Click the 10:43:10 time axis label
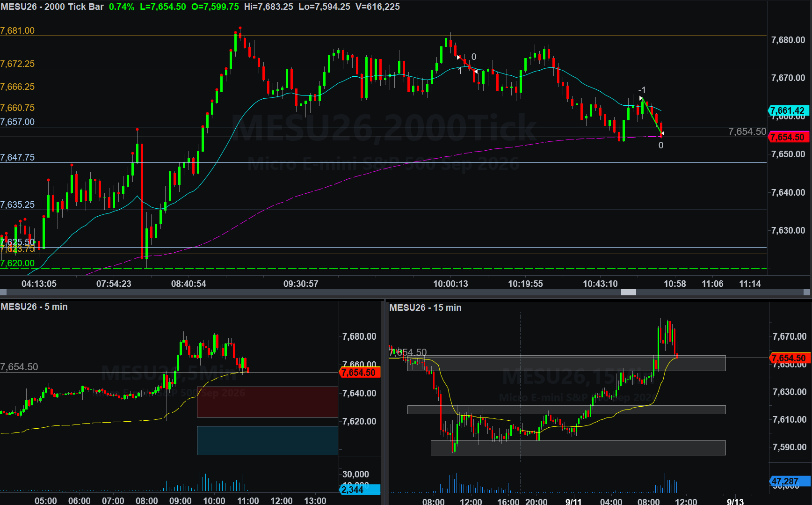The height and width of the screenshot is (505, 812). pos(600,284)
